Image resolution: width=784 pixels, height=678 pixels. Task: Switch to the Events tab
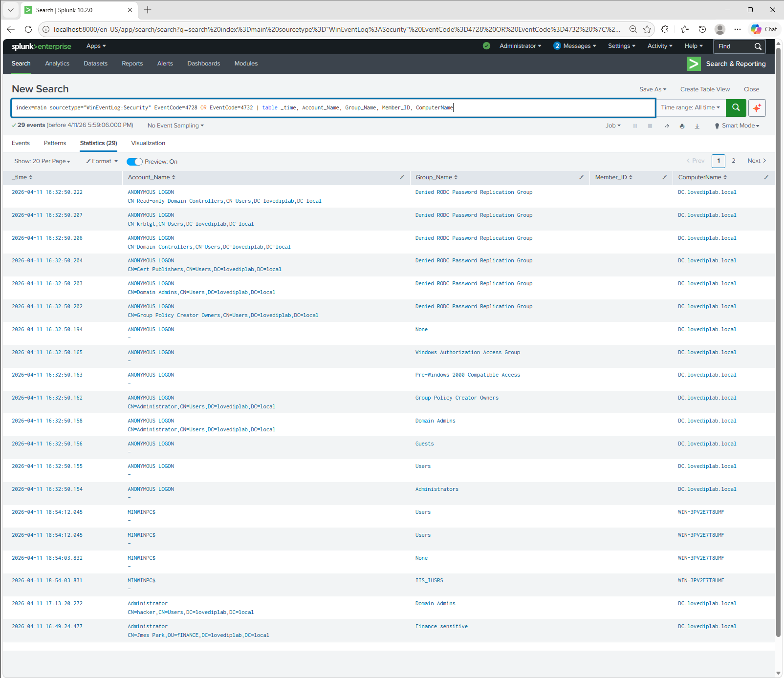coord(21,143)
